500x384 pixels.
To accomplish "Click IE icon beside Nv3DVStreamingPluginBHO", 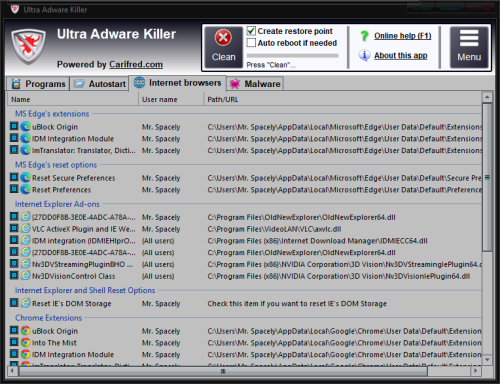I will pyautogui.click(x=25, y=264).
